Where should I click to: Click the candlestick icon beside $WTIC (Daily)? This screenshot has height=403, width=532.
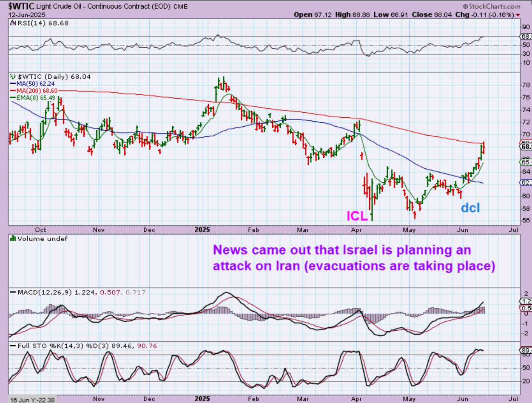click(12, 77)
